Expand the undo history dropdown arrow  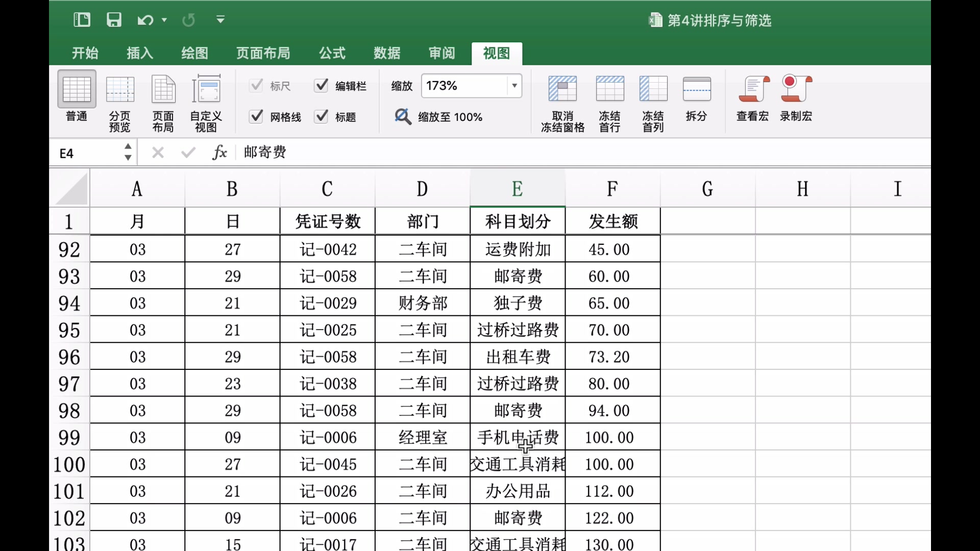tap(164, 20)
